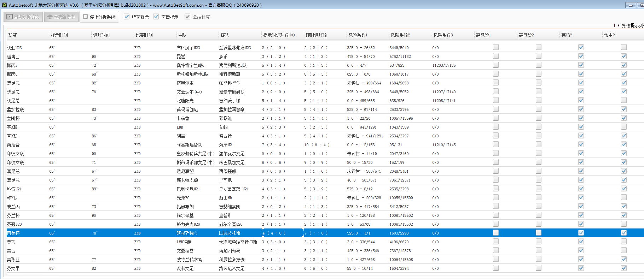This screenshot has height=279, width=644.
Task: Click the 风险系数1 column header
Action: click(358, 35)
